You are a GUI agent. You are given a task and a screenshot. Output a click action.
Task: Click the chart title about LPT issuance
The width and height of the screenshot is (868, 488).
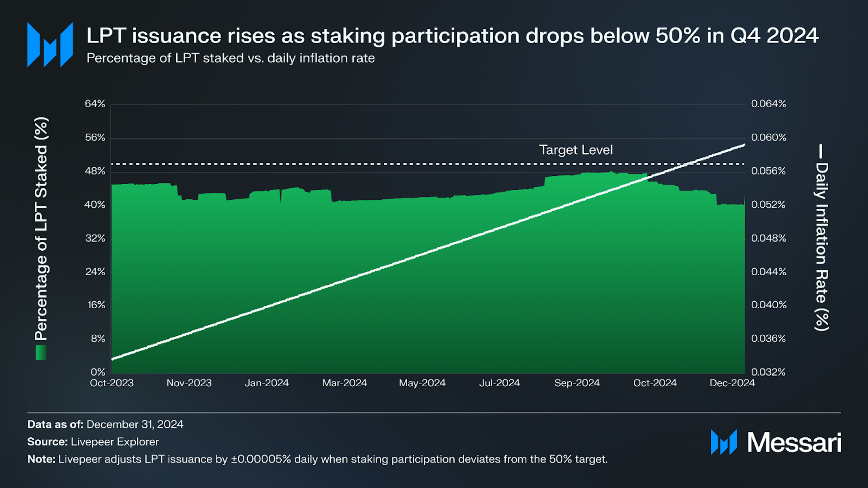tap(452, 36)
